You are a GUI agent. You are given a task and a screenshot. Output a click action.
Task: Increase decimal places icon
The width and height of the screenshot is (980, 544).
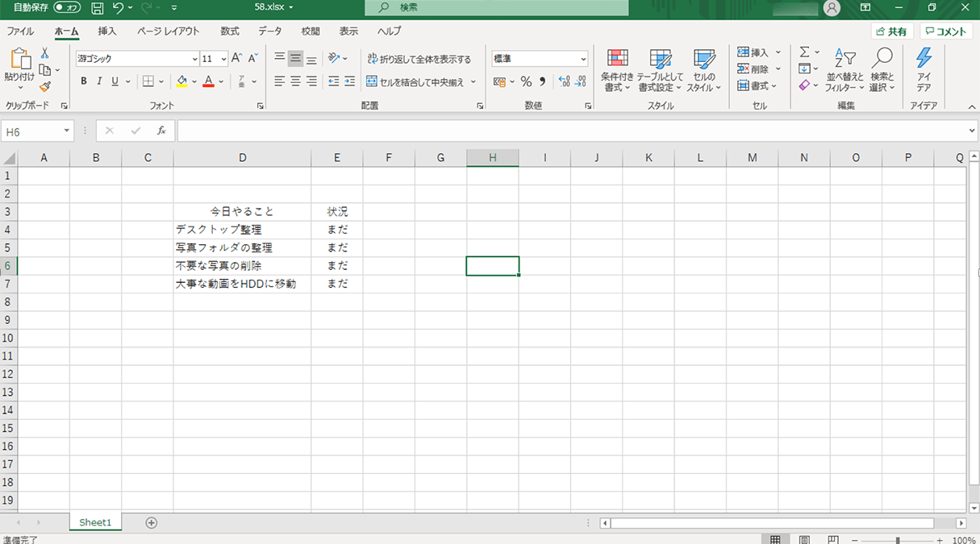(564, 81)
